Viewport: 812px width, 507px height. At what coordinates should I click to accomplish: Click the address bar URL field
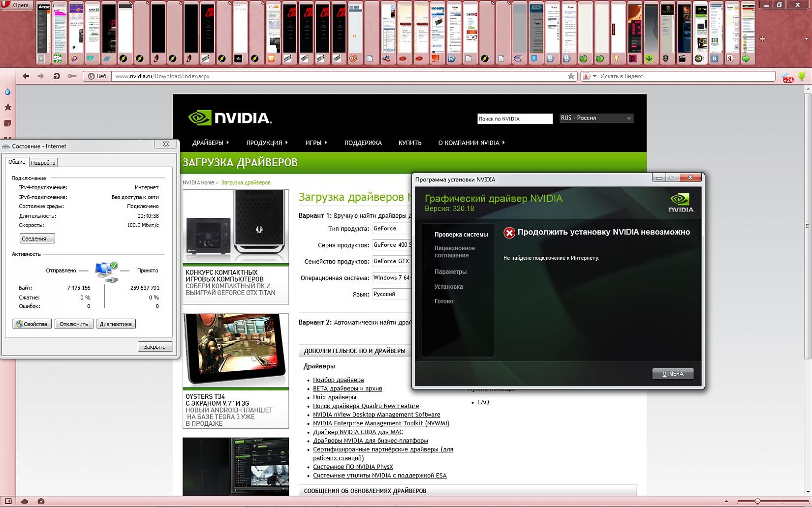(x=340, y=76)
